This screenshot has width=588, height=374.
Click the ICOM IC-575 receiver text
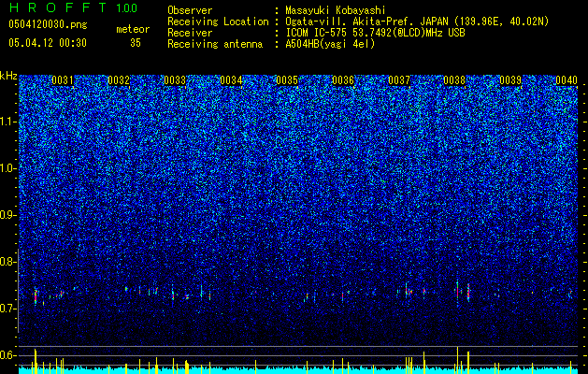pyautogui.click(x=375, y=33)
